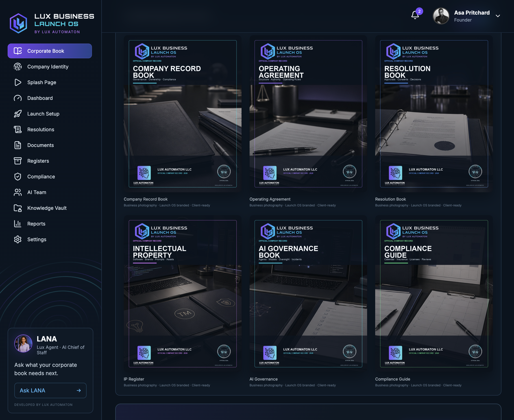Click the Lux Business Launch OS logo icon

18,23
